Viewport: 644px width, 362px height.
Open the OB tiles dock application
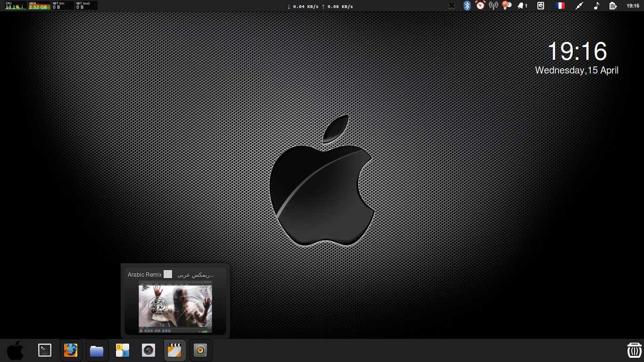[x=123, y=350]
